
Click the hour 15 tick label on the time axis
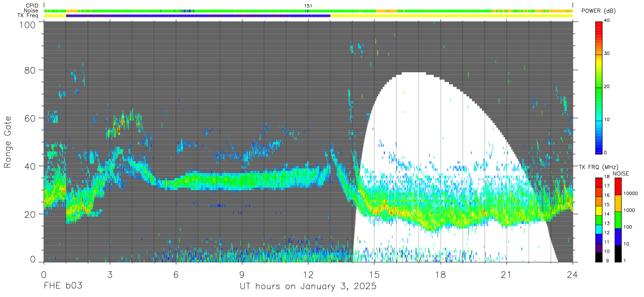(374, 274)
